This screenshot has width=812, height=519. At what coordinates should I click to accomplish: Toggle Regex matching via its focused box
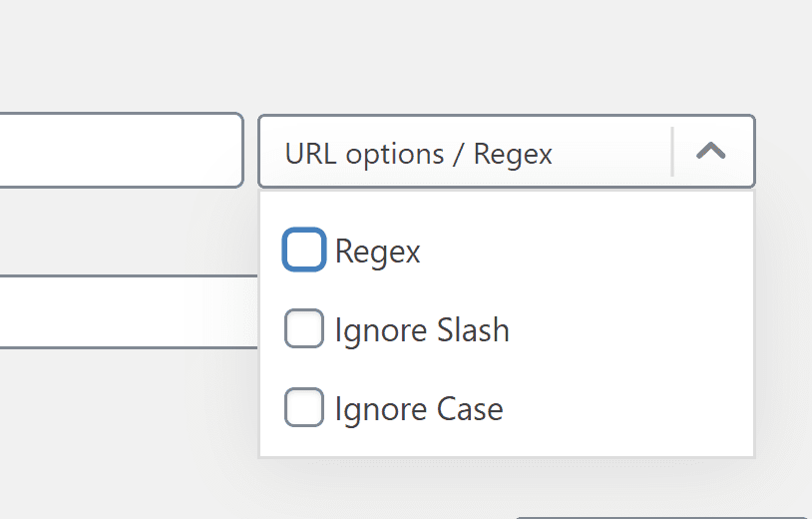click(x=304, y=250)
